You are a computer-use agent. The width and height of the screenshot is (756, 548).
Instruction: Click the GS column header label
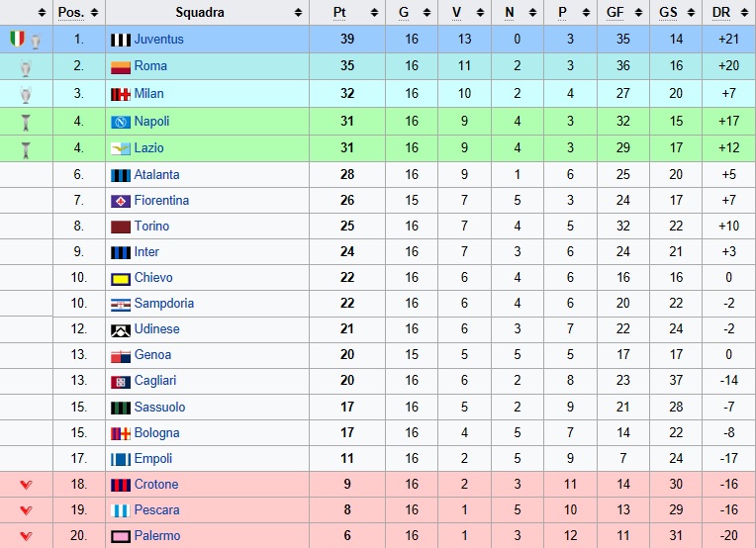(x=668, y=13)
